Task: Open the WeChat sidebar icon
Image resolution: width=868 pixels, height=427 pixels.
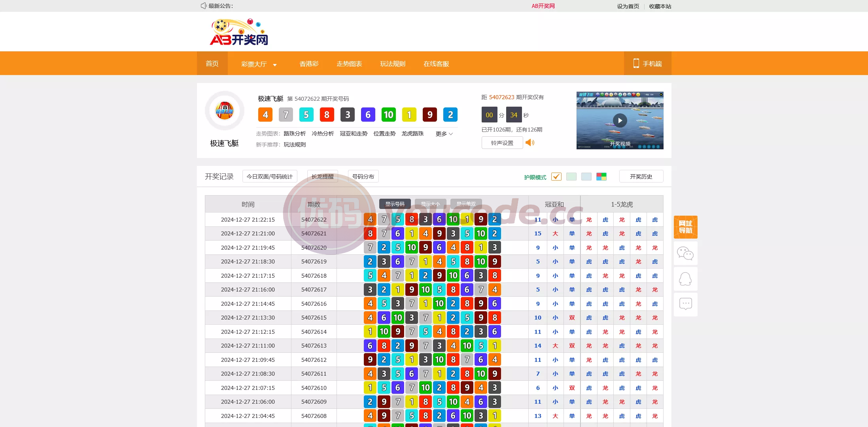Action: coord(685,253)
